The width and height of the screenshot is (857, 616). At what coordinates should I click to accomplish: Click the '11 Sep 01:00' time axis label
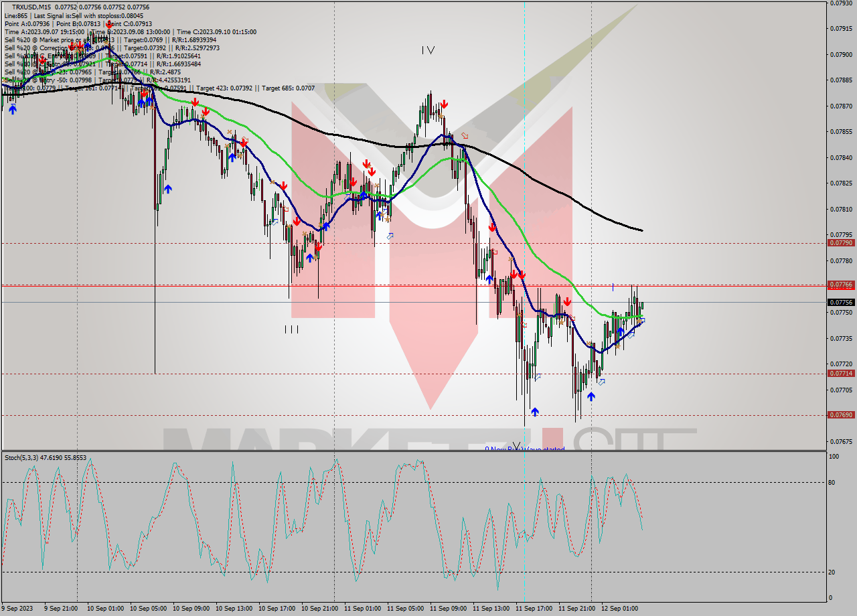362,609
